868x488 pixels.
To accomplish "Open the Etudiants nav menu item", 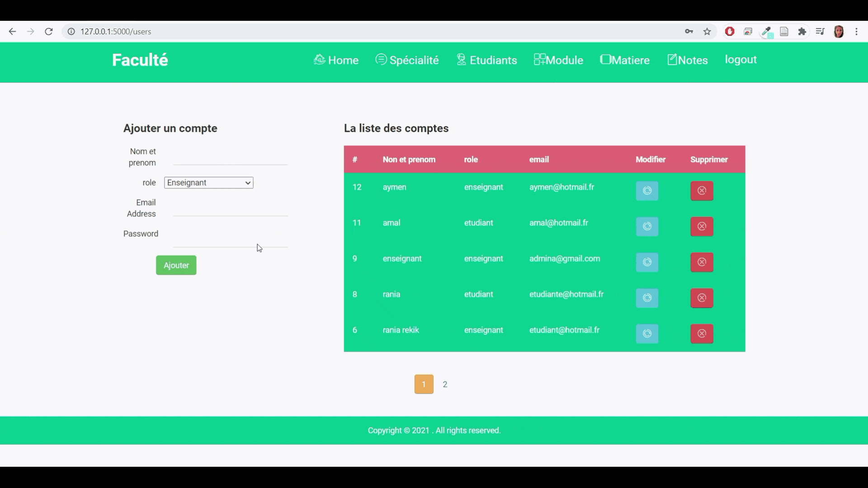I will [487, 60].
